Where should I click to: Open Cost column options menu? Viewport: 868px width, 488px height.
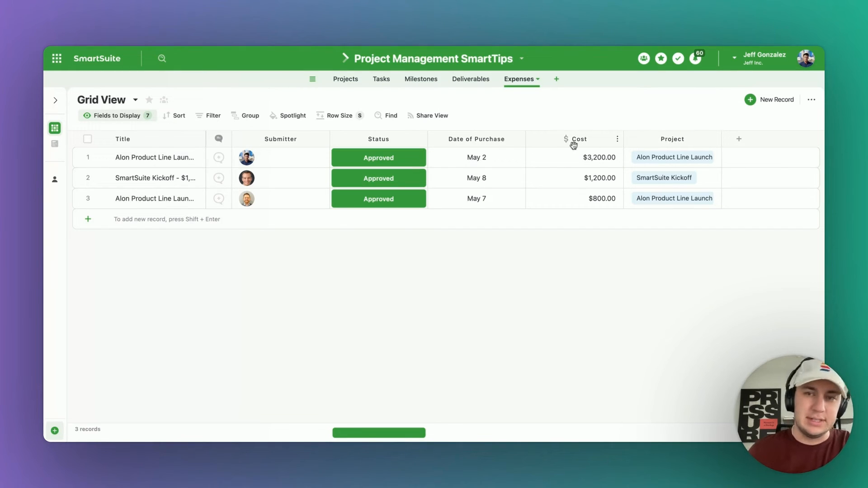pyautogui.click(x=618, y=139)
